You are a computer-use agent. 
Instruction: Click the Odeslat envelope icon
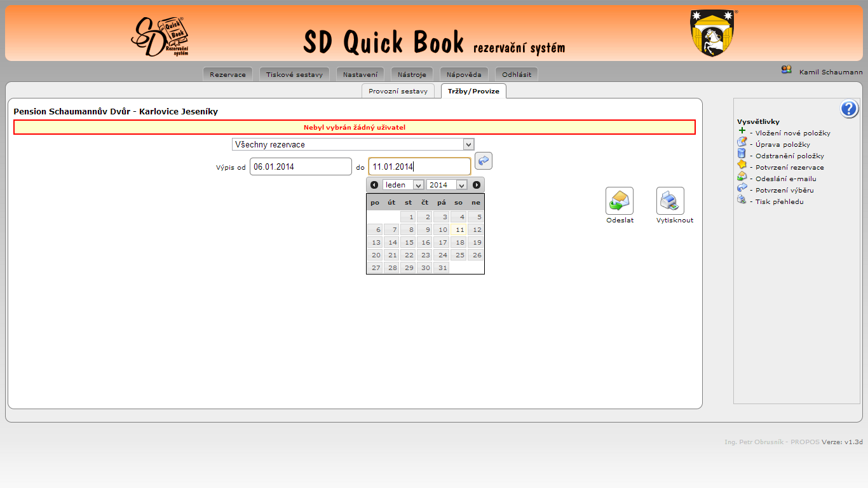620,201
